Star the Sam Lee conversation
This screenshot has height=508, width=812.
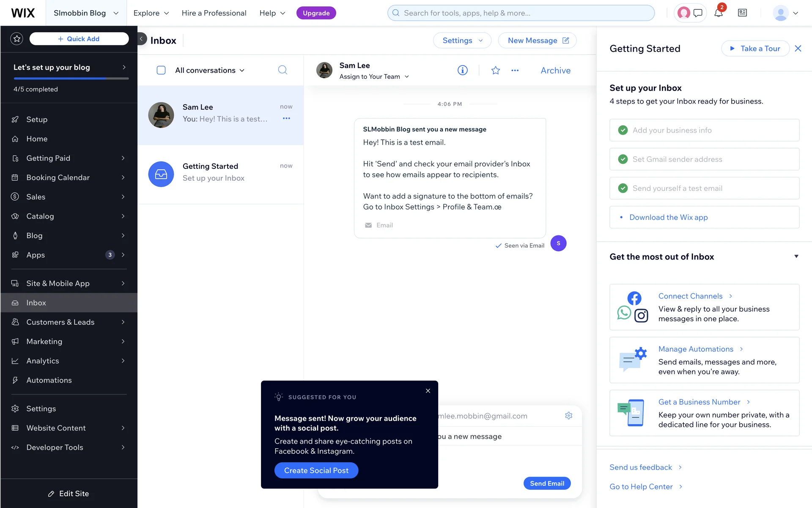(495, 70)
